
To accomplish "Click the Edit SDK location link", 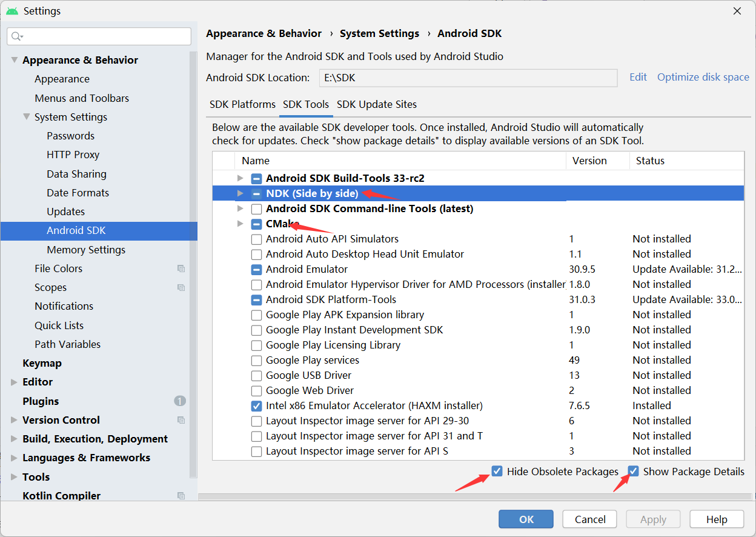I will coord(638,77).
